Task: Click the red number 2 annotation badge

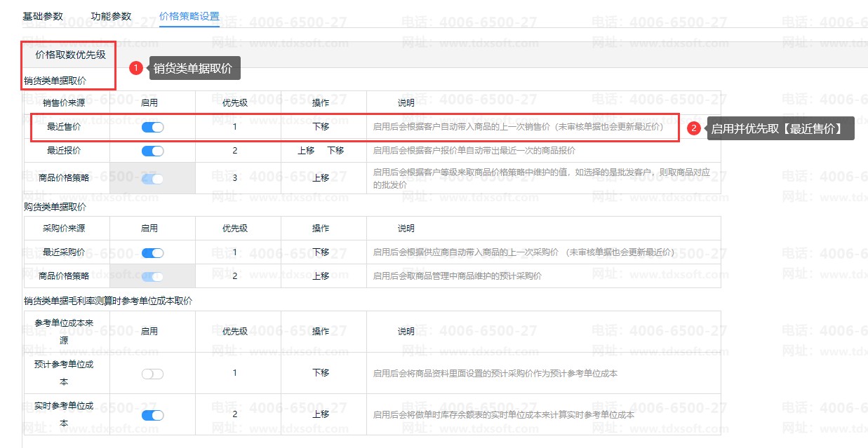Action: coord(693,128)
